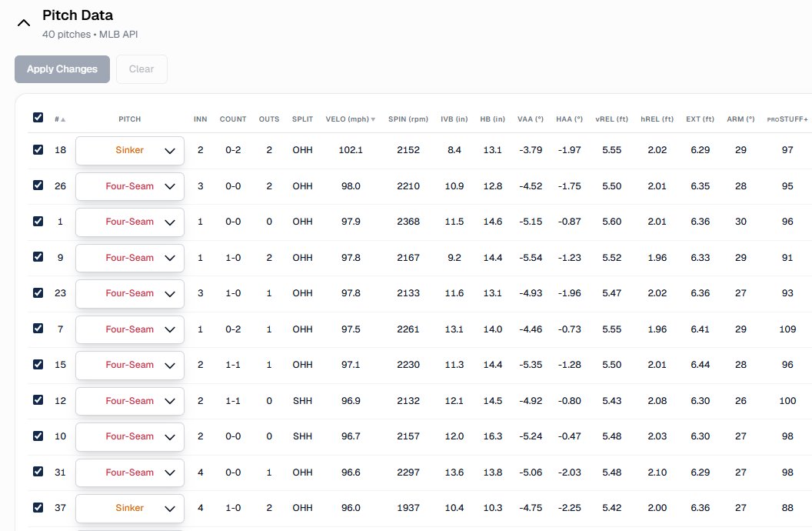Uncheck the checkbox for pitch 26

pos(38,185)
